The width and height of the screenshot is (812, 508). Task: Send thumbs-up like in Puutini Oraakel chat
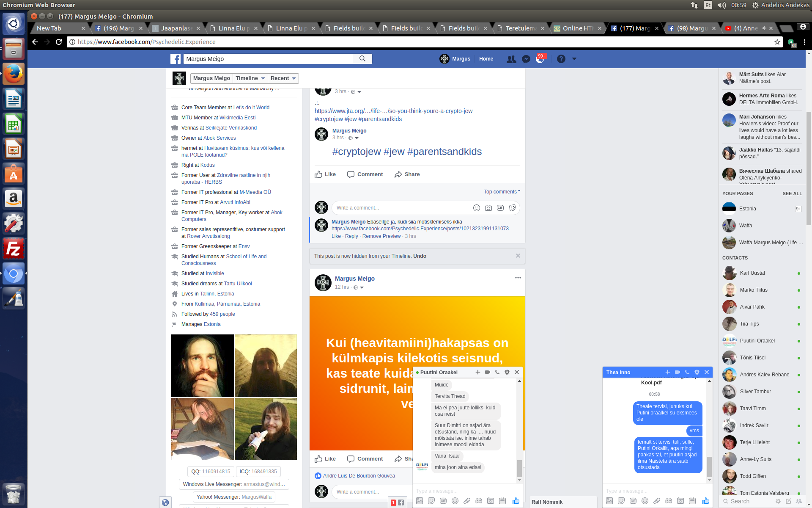click(x=516, y=501)
